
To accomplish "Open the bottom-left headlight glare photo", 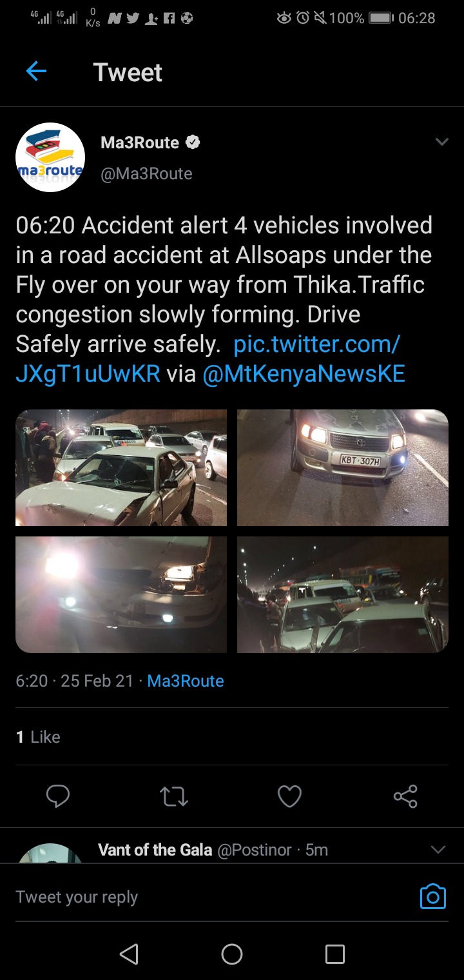I will tap(121, 594).
